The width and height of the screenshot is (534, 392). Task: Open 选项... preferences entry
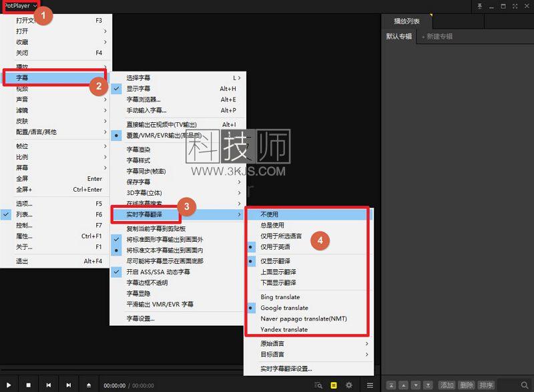point(55,204)
